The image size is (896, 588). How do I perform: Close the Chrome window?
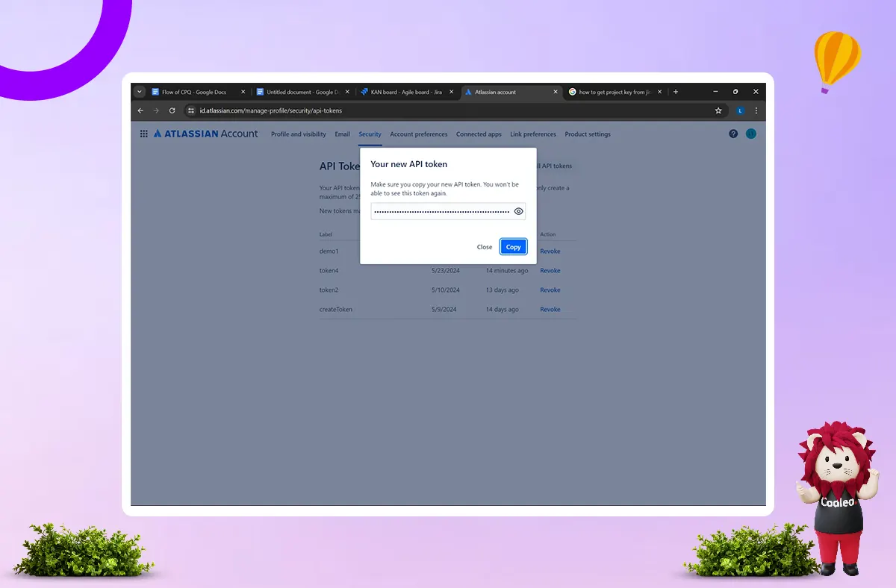pos(756,92)
